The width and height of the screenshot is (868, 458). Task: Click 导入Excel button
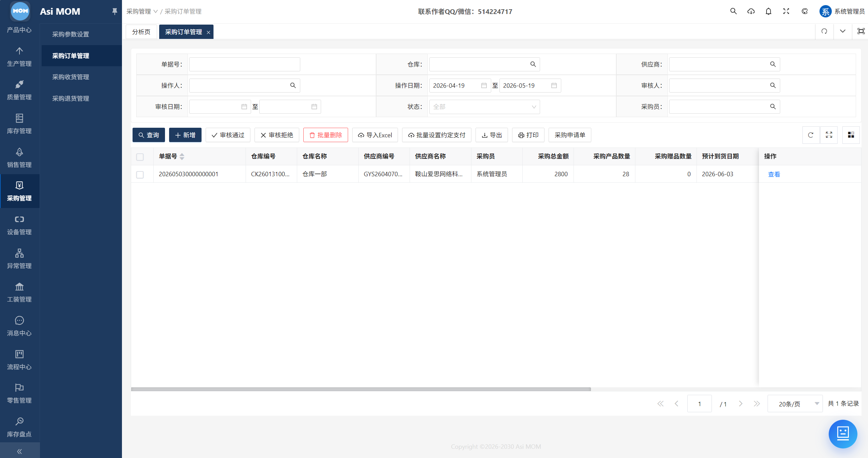[x=375, y=135]
